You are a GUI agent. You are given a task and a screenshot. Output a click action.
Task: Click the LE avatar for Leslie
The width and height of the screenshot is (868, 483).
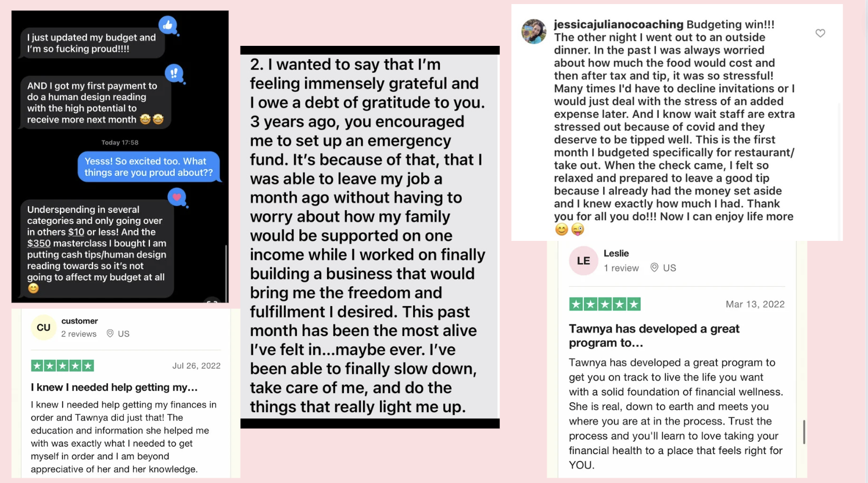[x=583, y=261]
